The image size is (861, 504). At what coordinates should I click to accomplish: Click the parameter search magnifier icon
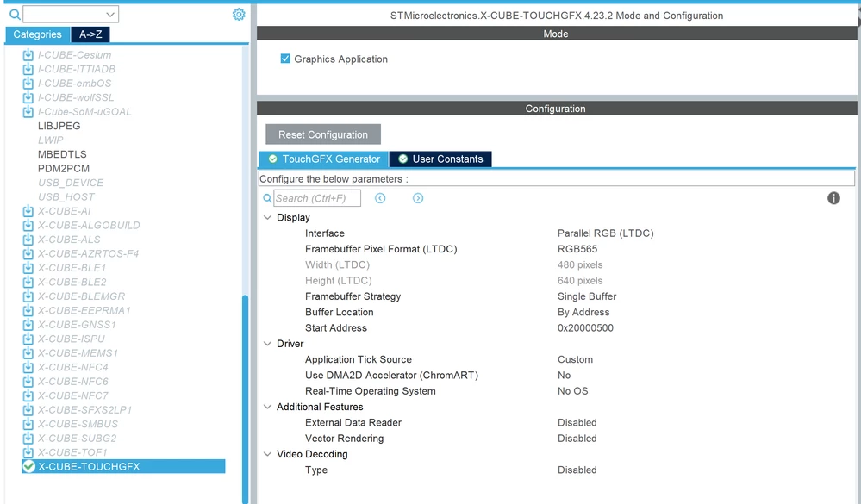[267, 198]
